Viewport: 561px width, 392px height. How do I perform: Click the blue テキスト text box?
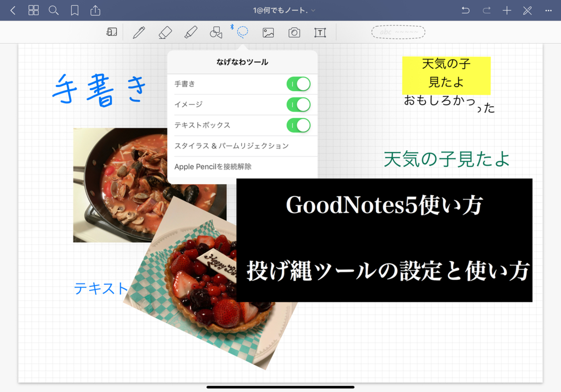point(101,288)
